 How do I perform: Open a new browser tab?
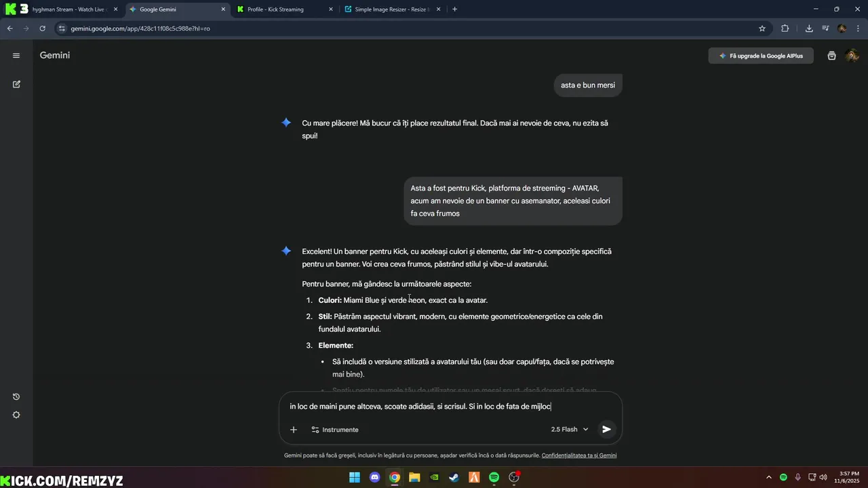coord(454,9)
